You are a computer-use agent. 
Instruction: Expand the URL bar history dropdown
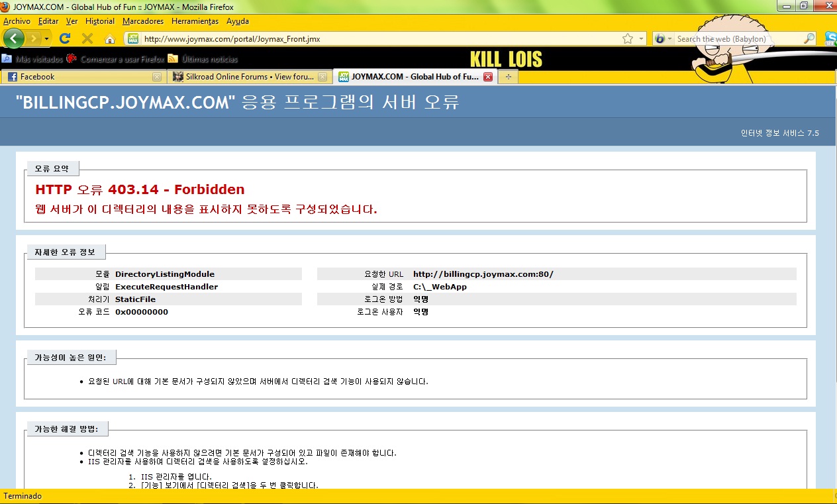tap(641, 39)
